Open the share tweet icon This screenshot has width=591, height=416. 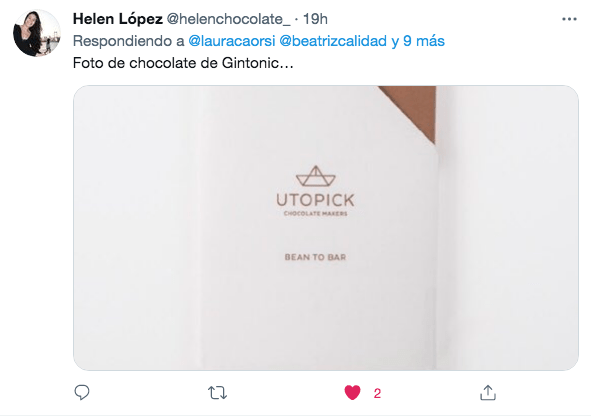[x=488, y=393]
